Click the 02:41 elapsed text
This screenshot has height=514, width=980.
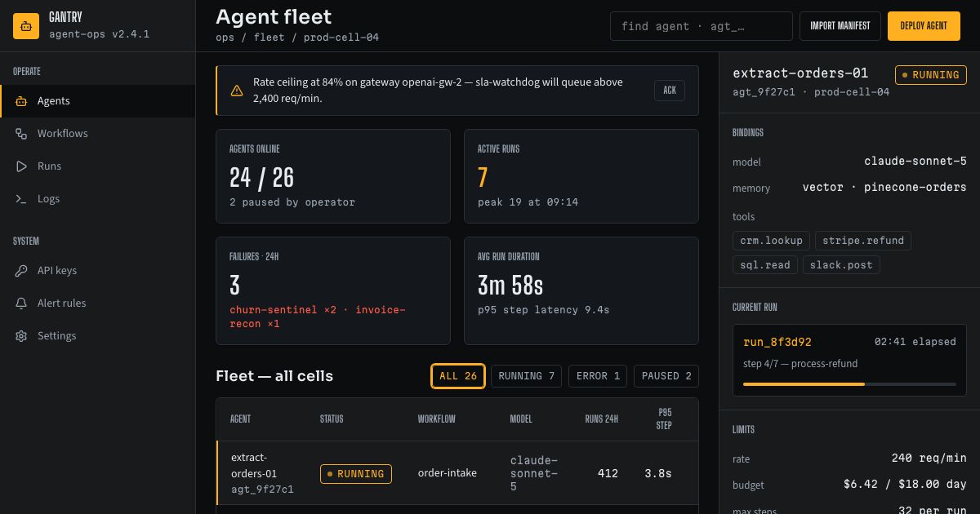915,342
